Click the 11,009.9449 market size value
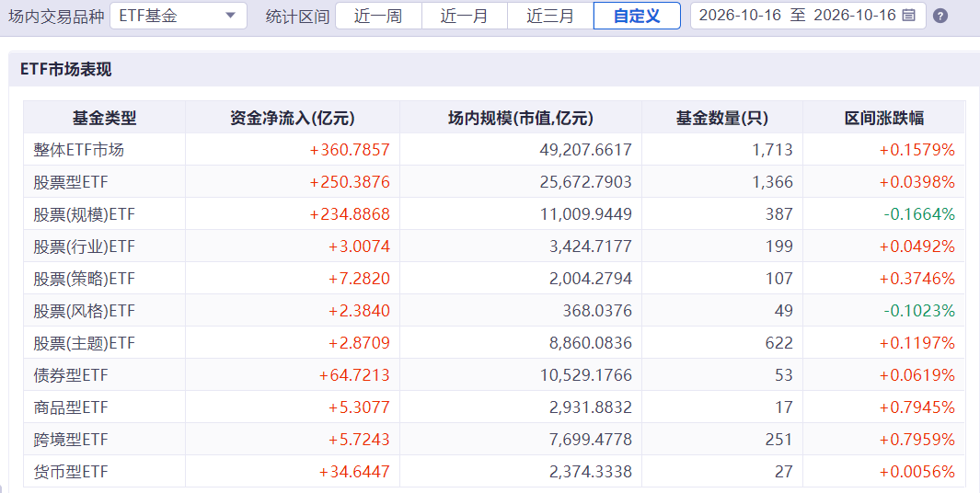 click(585, 214)
